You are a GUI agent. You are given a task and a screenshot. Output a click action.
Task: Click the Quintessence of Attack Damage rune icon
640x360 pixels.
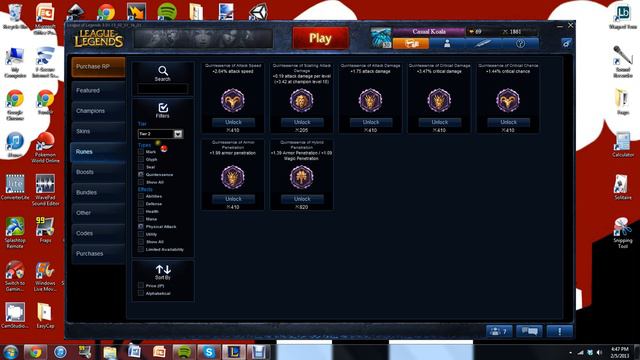tap(370, 100)
